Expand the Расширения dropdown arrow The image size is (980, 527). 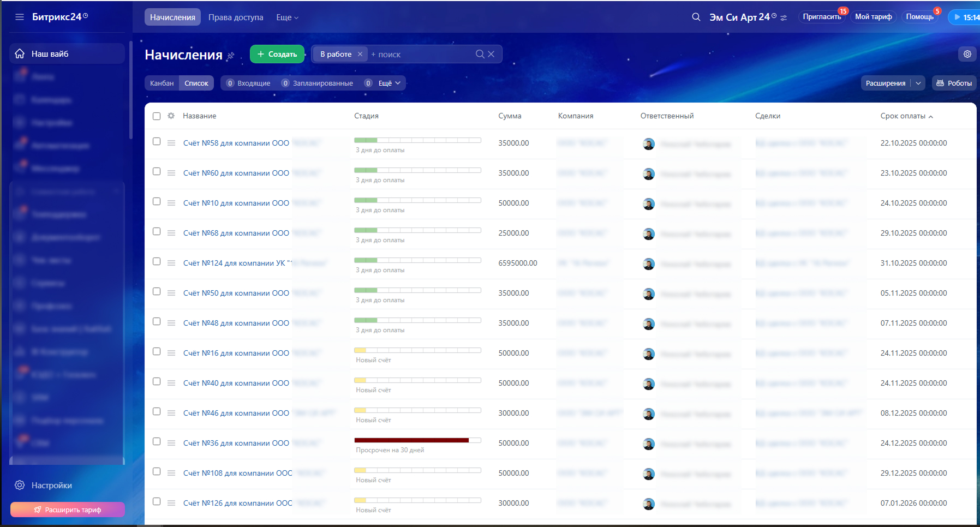[x=918, y=83]
